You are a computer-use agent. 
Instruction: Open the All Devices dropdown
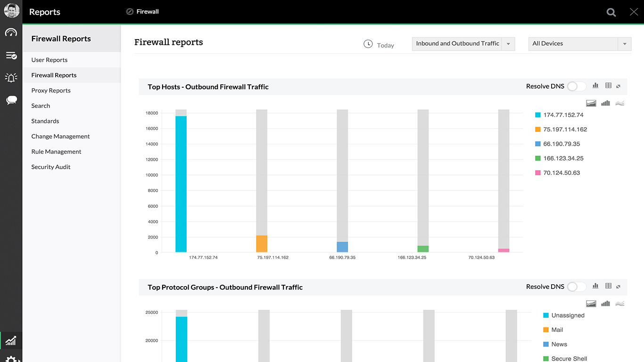pyautogui.click(x=580, y=43)
